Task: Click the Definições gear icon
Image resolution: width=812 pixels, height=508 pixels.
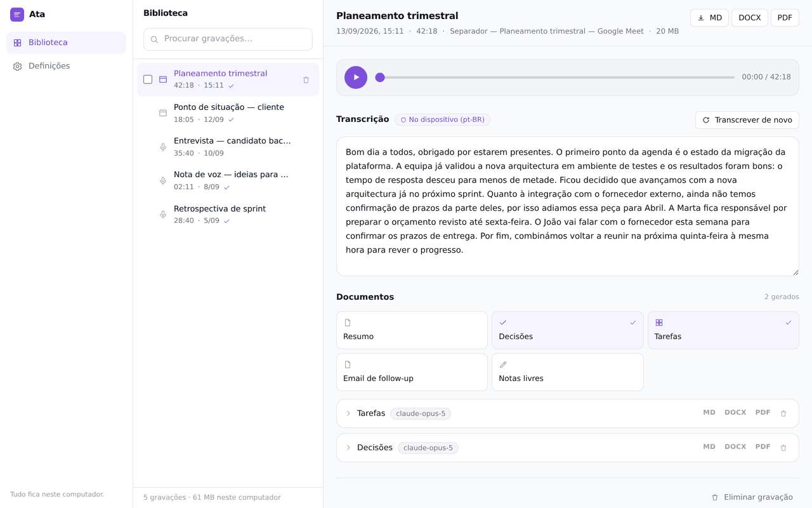Action: coord(17,66)
